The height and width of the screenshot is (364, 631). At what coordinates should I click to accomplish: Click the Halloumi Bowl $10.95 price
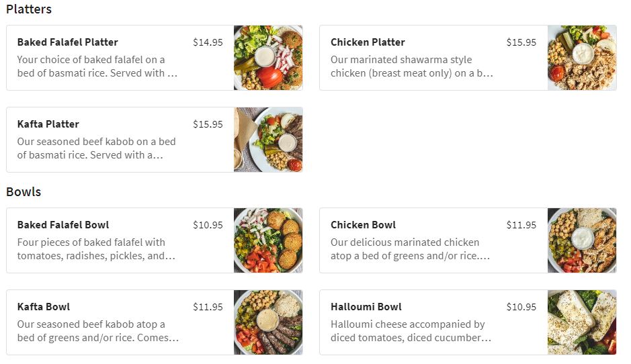(x=521, y=307)
